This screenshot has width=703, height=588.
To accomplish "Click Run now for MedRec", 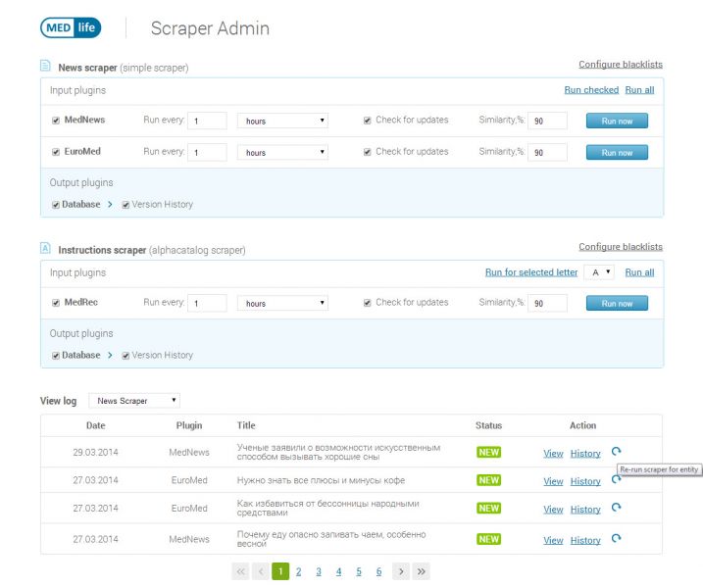I will [x=617, y=303].
